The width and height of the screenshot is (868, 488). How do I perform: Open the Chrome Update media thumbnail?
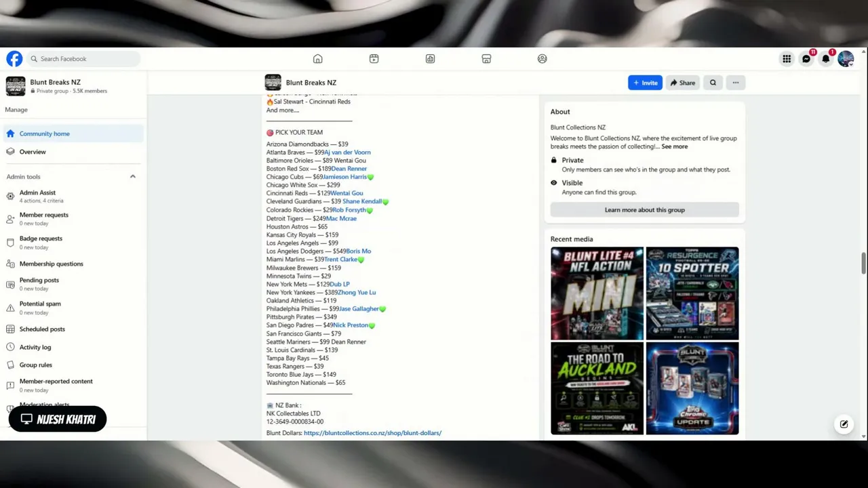pos(692,388)
